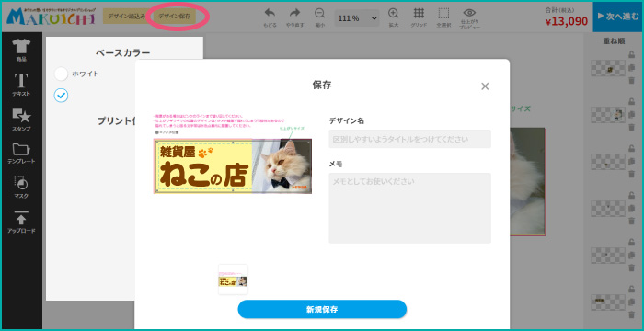Click the 全選択 select-all icon
644x331 pixels.
(x=443, y=17)
